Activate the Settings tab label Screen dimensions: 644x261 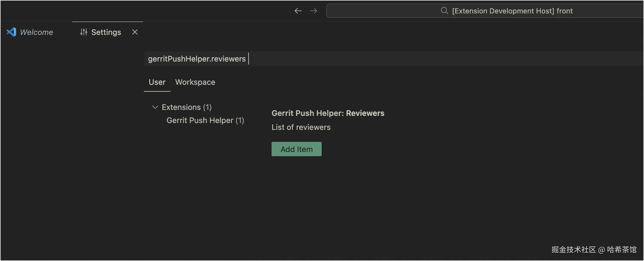[106, 32]
